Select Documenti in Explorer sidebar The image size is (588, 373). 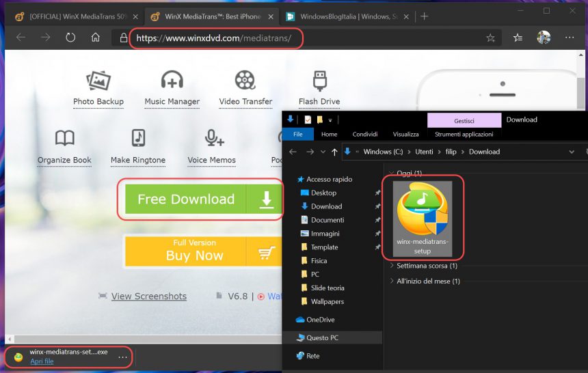click(323, 220)
